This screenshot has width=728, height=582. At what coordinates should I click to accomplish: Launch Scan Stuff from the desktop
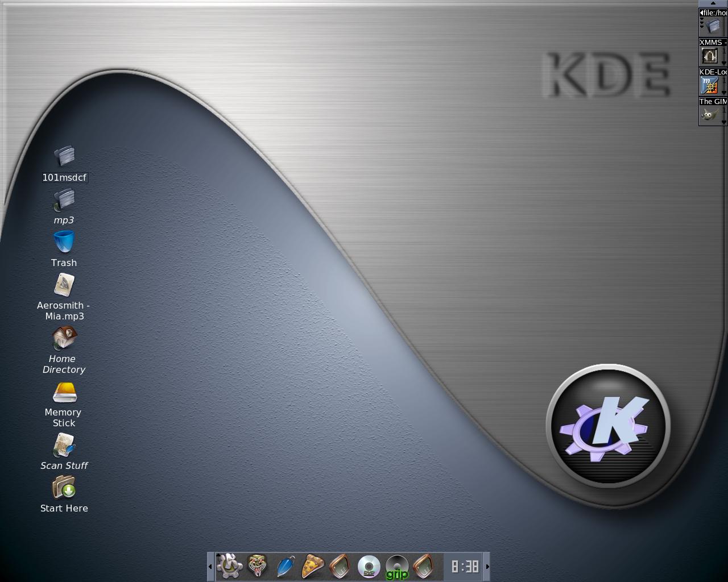point(64,446)
